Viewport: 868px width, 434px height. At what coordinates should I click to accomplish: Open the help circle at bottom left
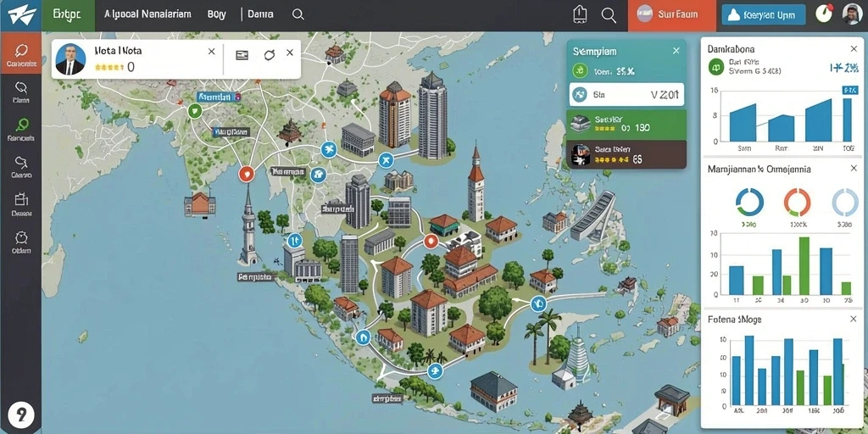[x=21, y=415]
